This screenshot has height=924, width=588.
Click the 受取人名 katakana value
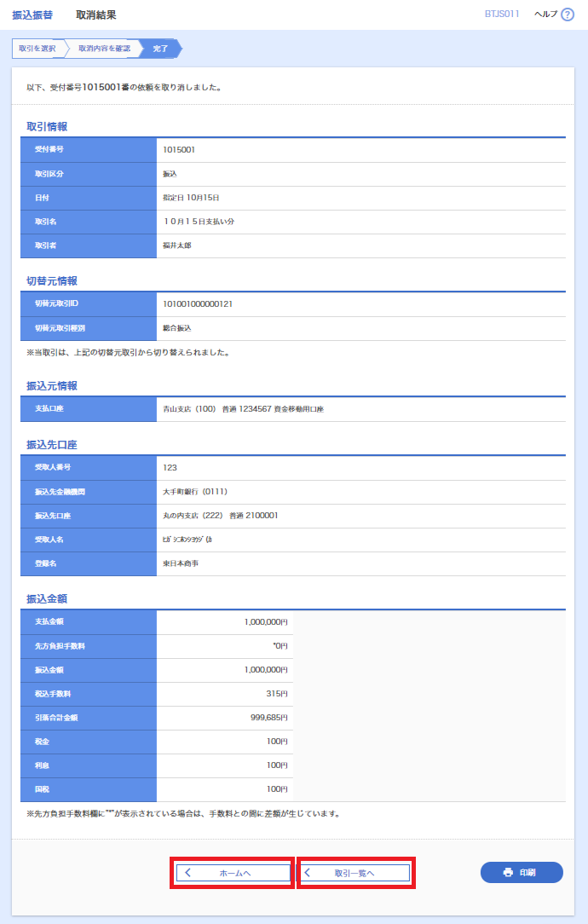(x=187, y=540)
